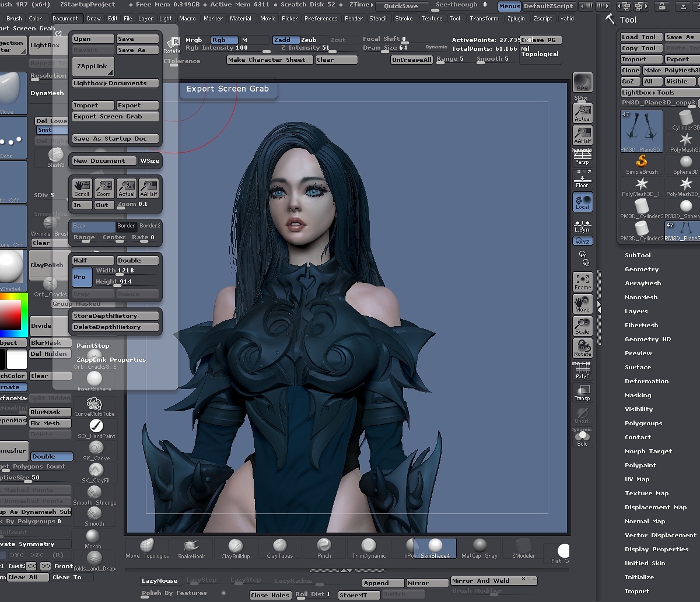Select the ClayTubes brush

280,548
